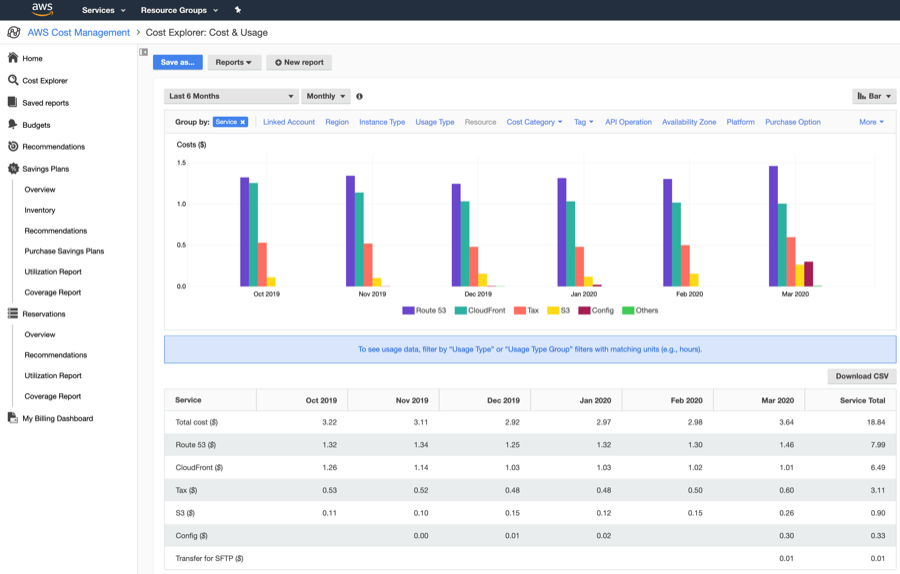Click the Reservations icon

[13, 313]
